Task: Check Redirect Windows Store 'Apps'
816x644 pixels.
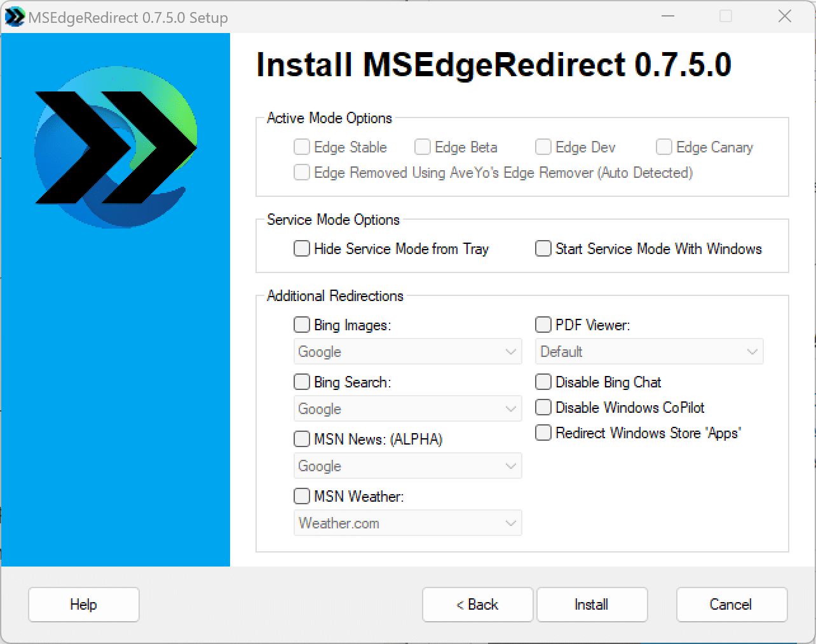Action: (x=543, y=433)
